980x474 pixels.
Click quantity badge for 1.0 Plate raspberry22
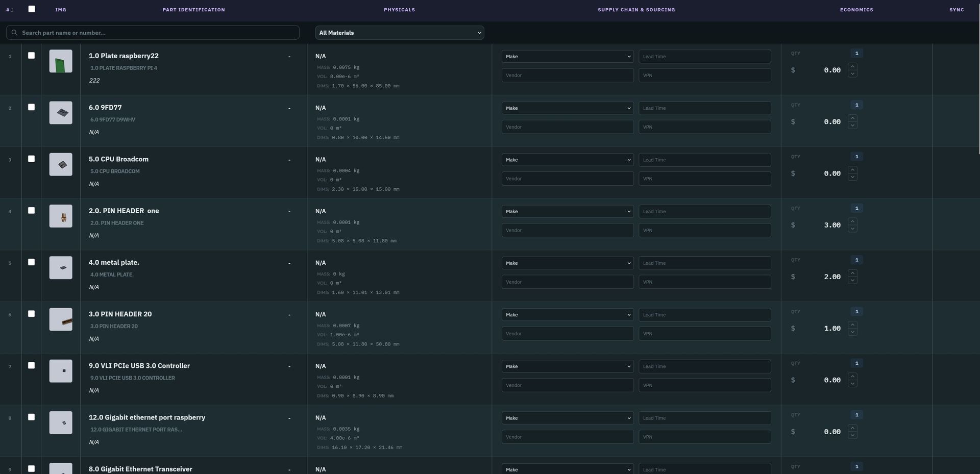point(856,53)
